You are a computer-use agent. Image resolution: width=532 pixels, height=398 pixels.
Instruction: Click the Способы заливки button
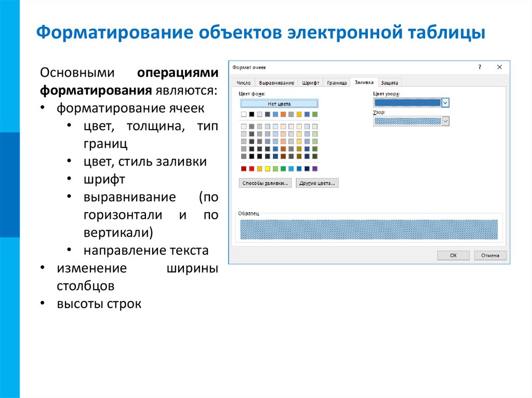click(265, 183)
